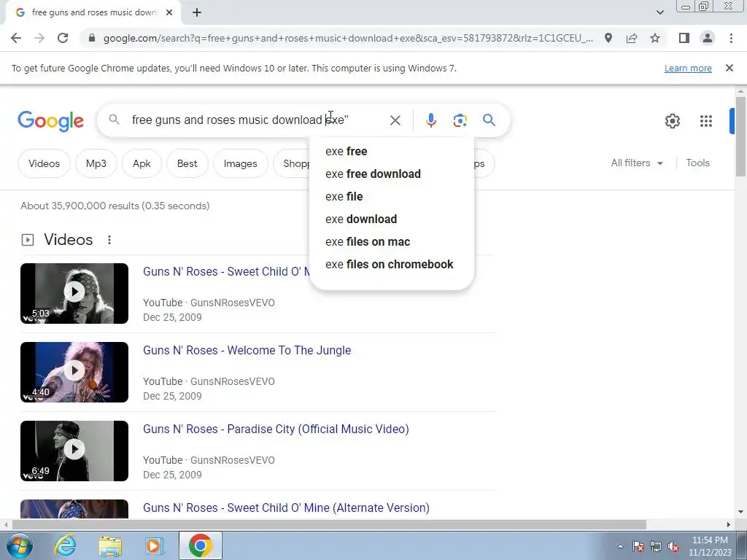Open Welcome To The Jungle video link
This screenshot has height=560, width=747.
click(x=247, y=350)
